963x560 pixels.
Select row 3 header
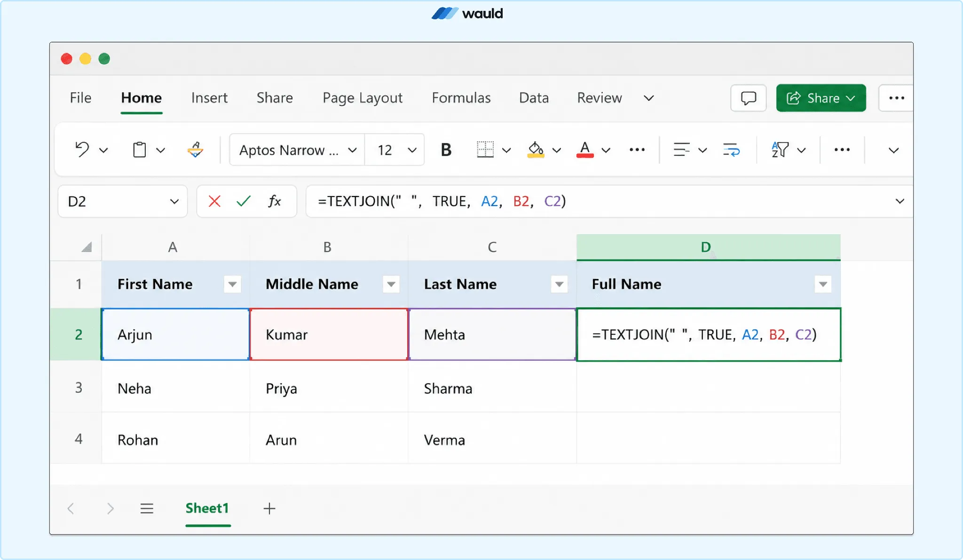[x=76, y=387]
